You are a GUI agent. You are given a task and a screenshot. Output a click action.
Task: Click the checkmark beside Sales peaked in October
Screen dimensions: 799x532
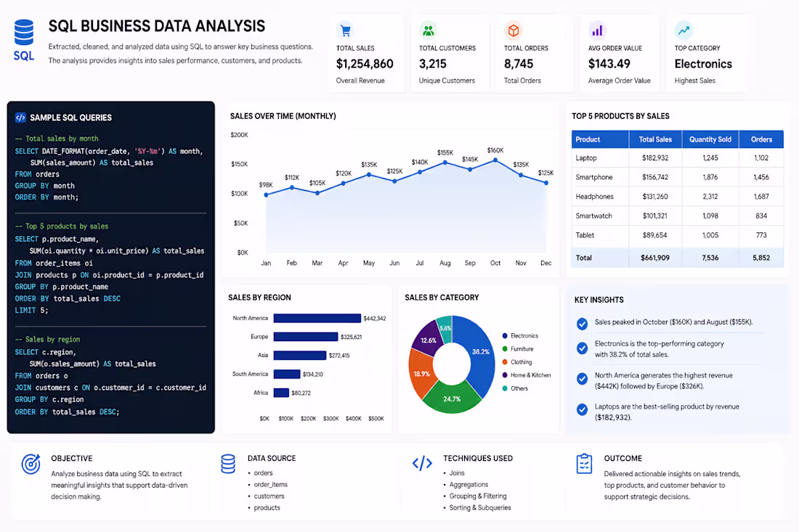(x=582, y=324)
